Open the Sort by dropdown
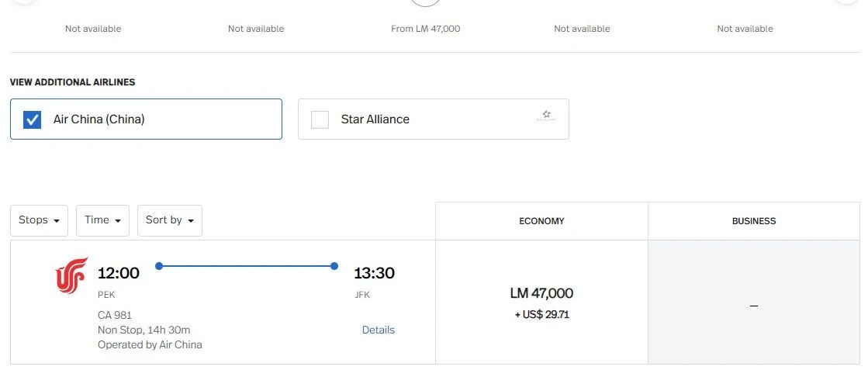The image size is (868, 370). (170, 220)
